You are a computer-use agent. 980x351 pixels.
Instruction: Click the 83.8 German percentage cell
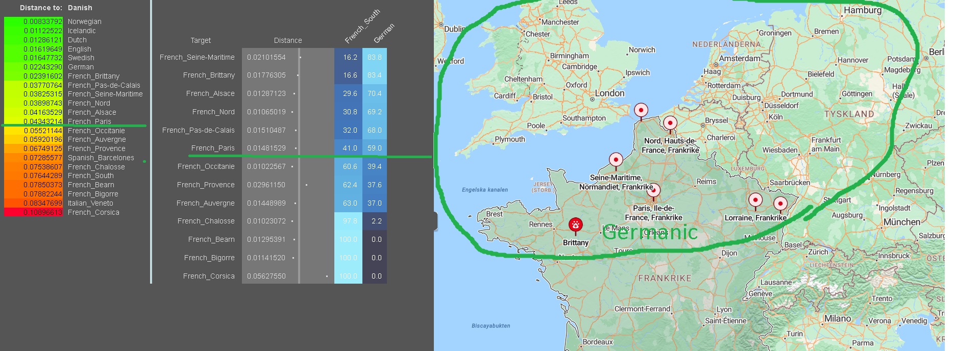(375, 57)
